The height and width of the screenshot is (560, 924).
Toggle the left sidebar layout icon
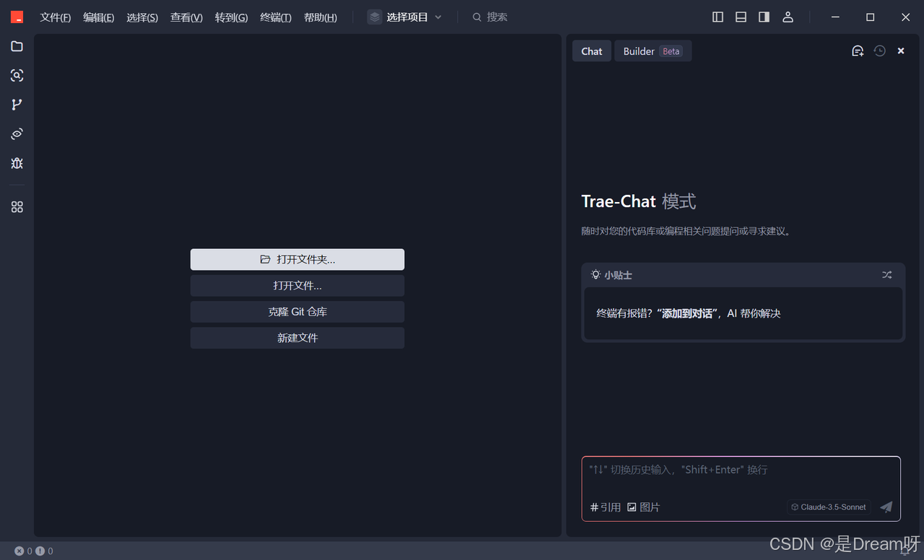[718, 17]
